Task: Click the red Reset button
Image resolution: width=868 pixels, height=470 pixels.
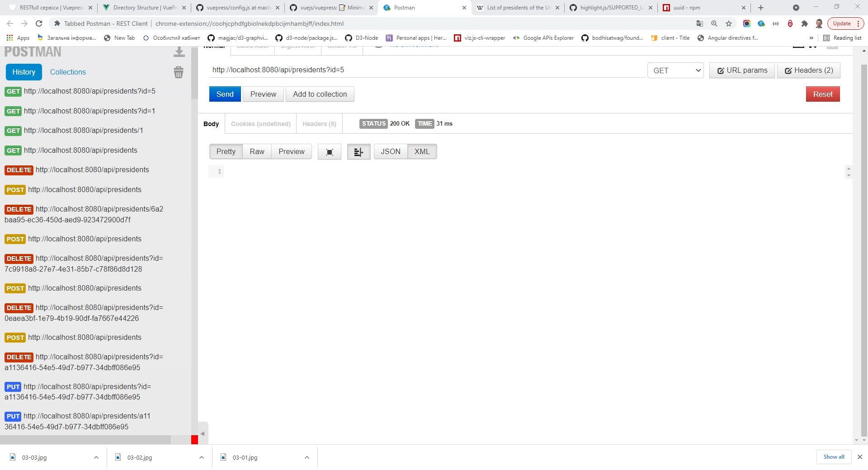Action: (x=822, y=94)
